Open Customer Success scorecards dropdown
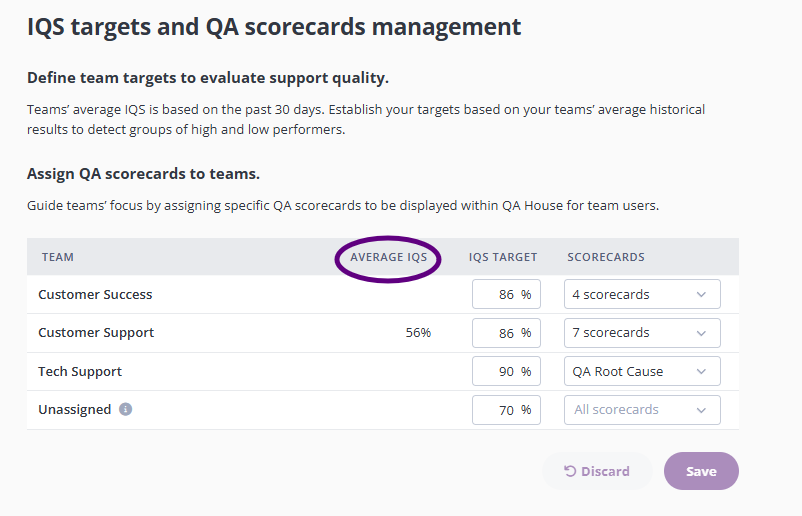The width and height of the screenshot is (802, 516). pyautogui.click(x=642, y=294)
